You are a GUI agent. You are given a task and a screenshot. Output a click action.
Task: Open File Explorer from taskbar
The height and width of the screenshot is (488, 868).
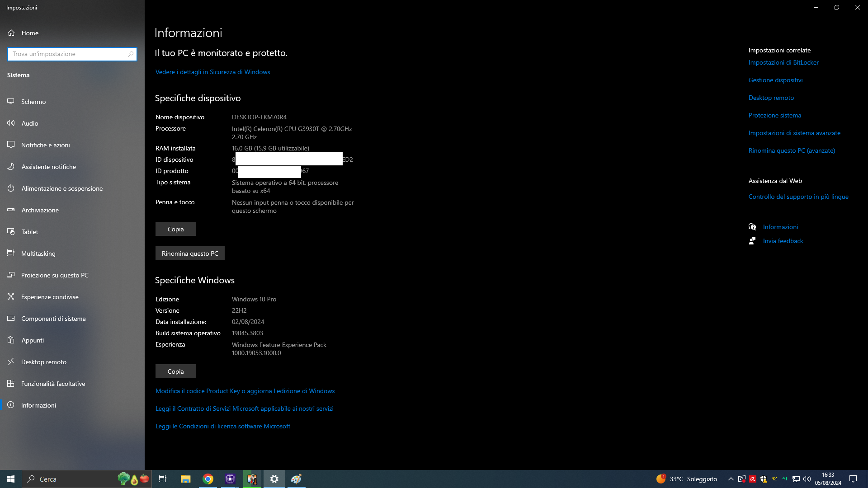(185, 479)
